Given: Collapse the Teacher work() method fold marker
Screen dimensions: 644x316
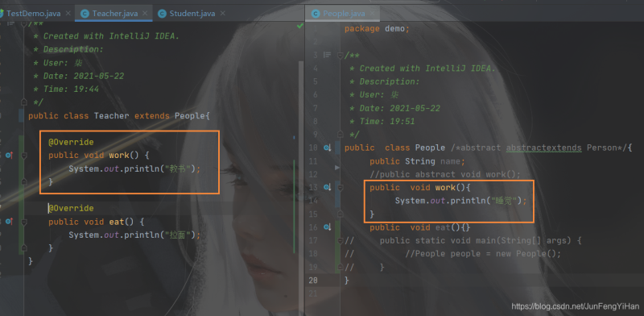Looking at the screenshot, I should tap(24, 155).
